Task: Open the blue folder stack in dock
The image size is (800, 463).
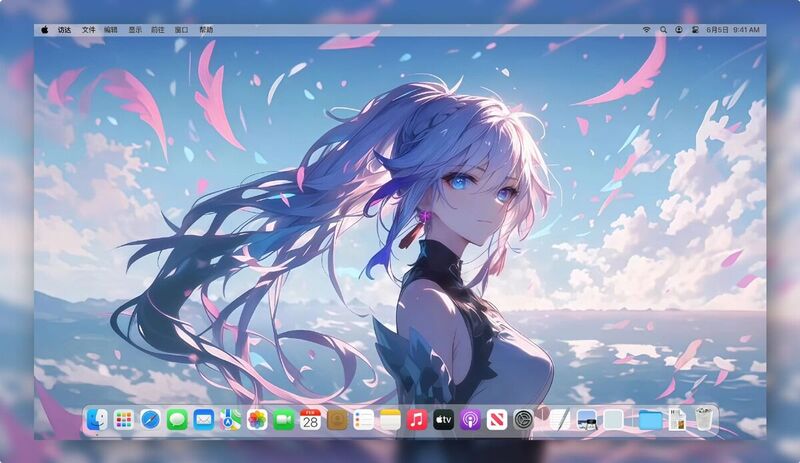Action: (650, 420)
